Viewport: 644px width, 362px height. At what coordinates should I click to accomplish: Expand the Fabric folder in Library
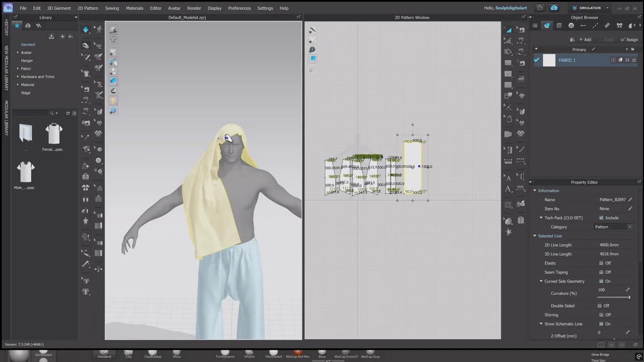pyautogui.click(x=18, y=68)
